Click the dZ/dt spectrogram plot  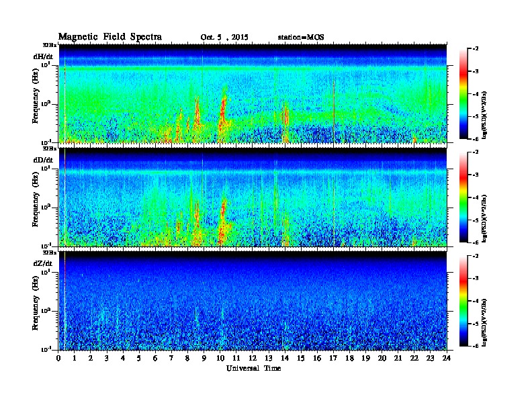pyautogui.click(x=253, y=300)
